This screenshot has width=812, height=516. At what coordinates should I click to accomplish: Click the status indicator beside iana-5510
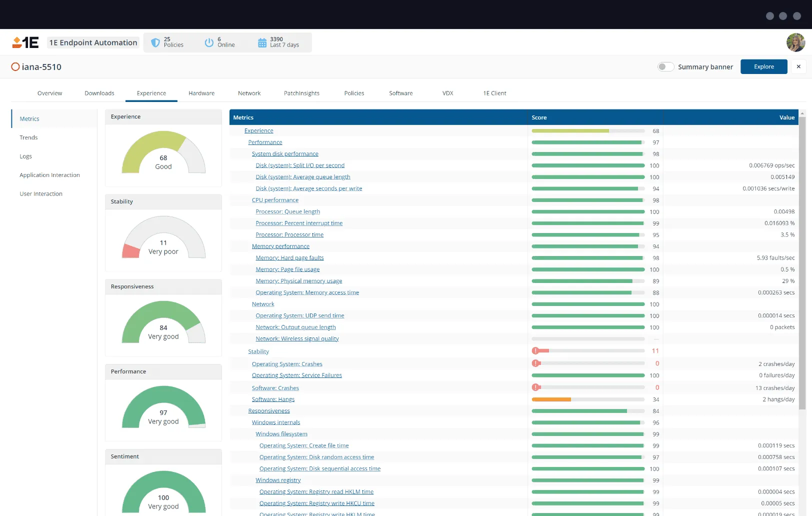tap(15, 66)
